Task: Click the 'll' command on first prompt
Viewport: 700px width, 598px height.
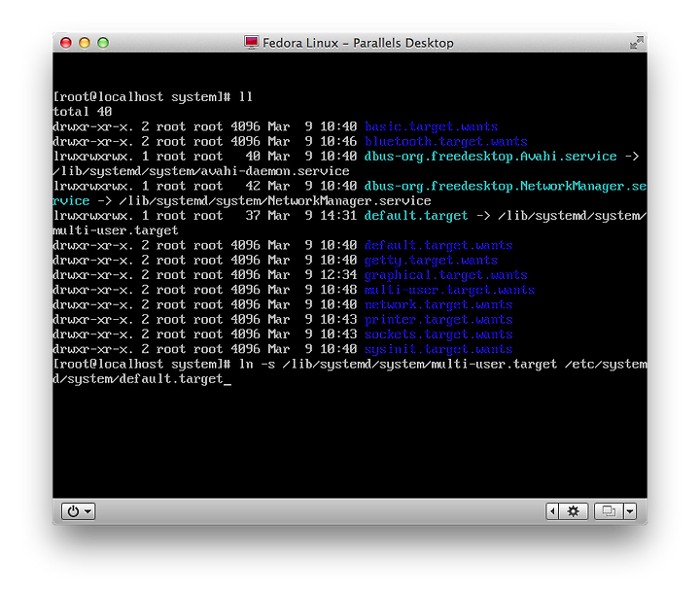Action: tap(246, 97)
